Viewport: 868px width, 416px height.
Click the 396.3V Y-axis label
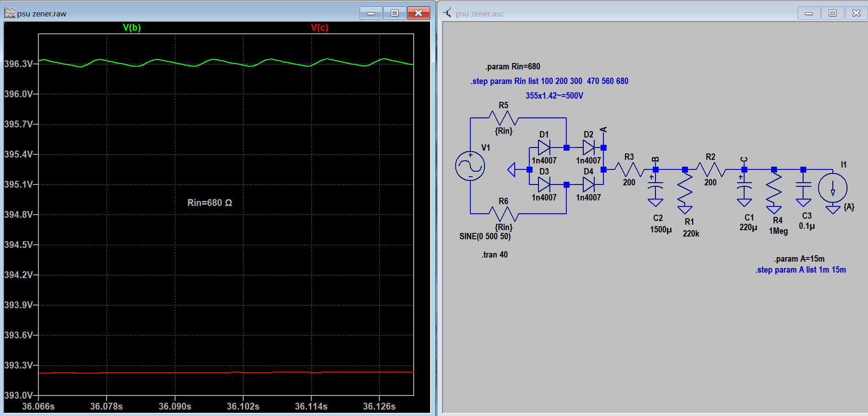pyautogui.click(x=18, y=64)
